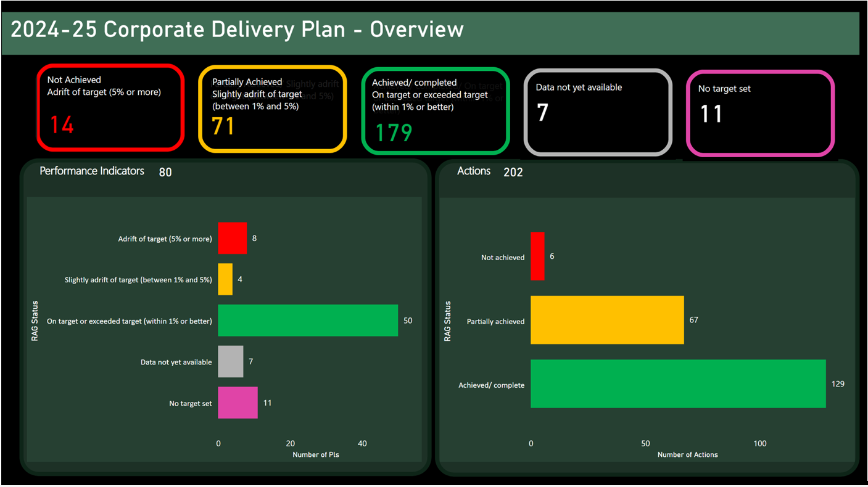Select yellow Partially achieved actions bar
This screenshot has height=487, width=868.
coord(607,320)
